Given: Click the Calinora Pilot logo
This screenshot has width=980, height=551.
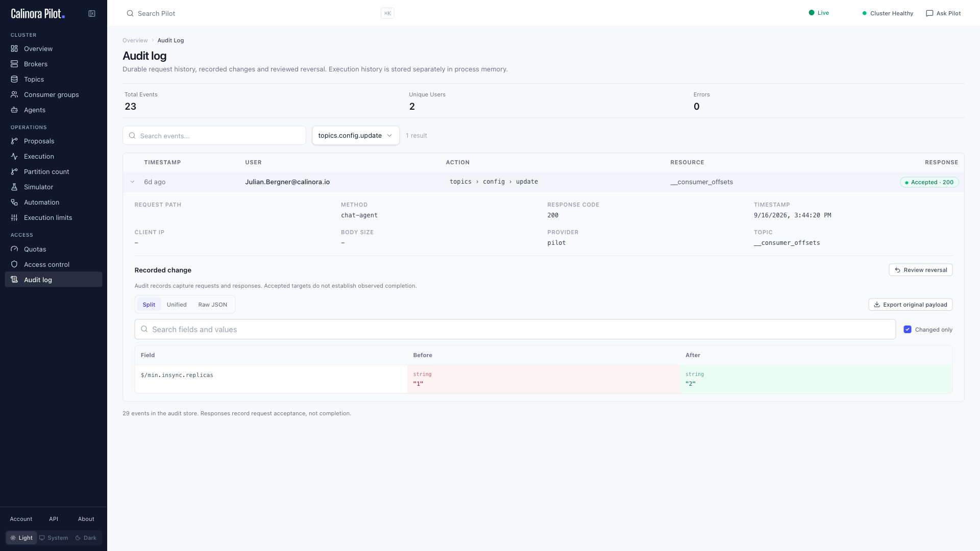Looking at the screenshot, I should [38, 14].
